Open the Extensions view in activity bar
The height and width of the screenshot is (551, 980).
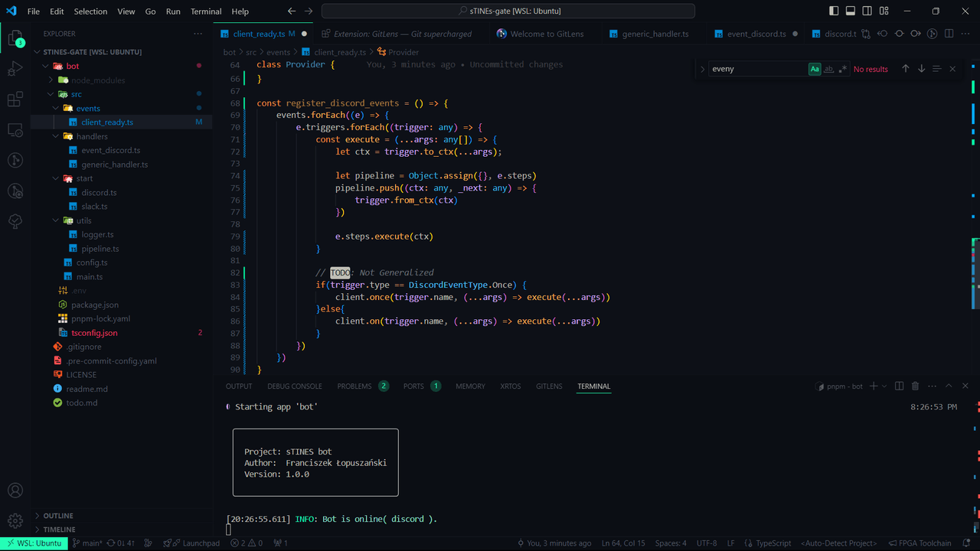[15, 99]
